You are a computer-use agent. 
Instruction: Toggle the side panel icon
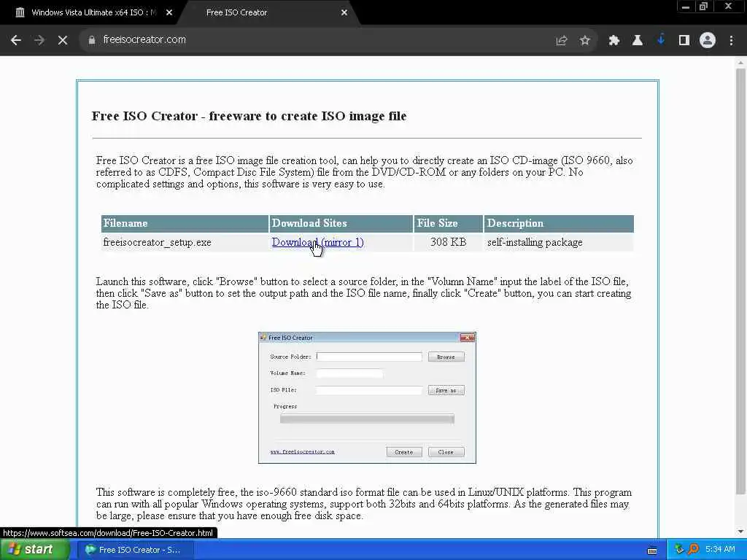pyautogui.click(x=684, y=41)
